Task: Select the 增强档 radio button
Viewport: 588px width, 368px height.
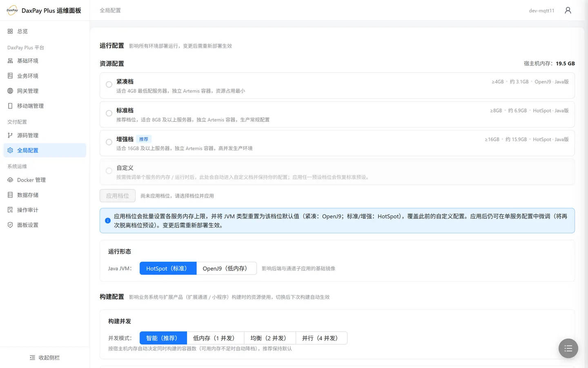Action: (109, 142)
